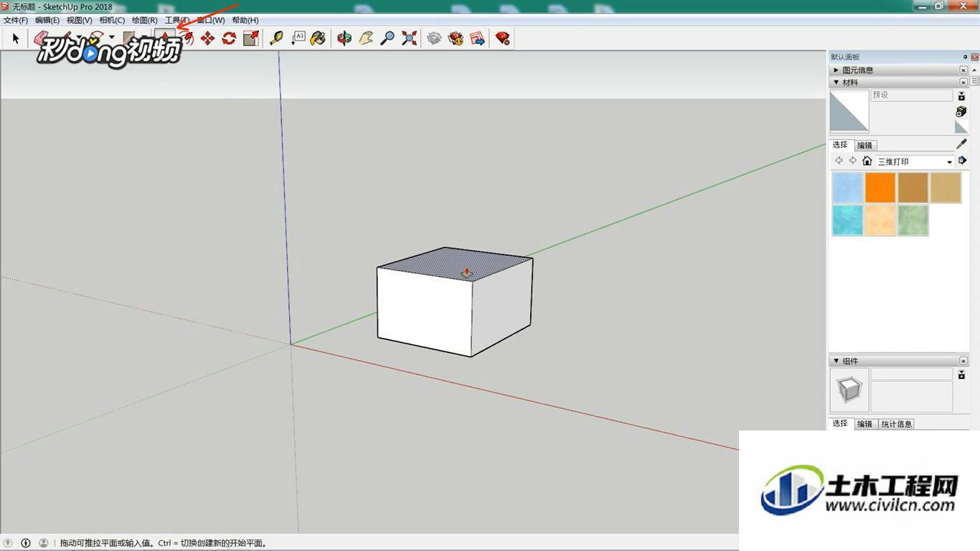Image resolution: width=980 pixels, height=551 pixels.
Task: Activate the Text label tool
Action: coord(298,39)
